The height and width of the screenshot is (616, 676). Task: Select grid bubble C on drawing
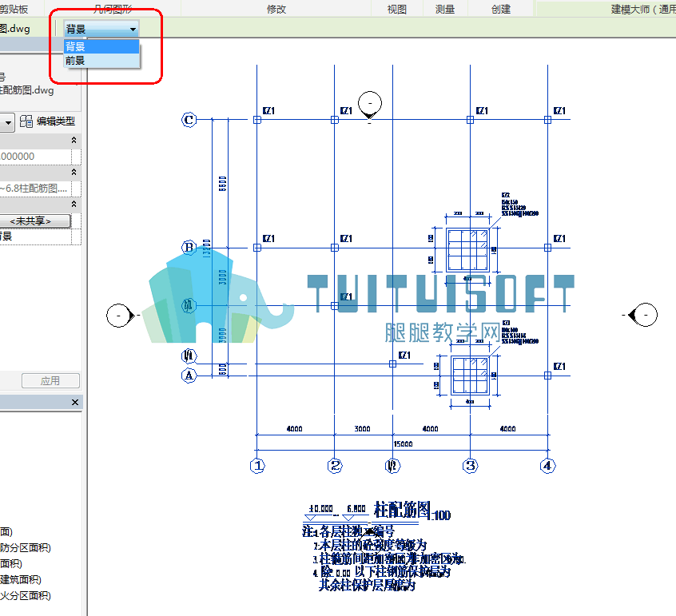189,120
